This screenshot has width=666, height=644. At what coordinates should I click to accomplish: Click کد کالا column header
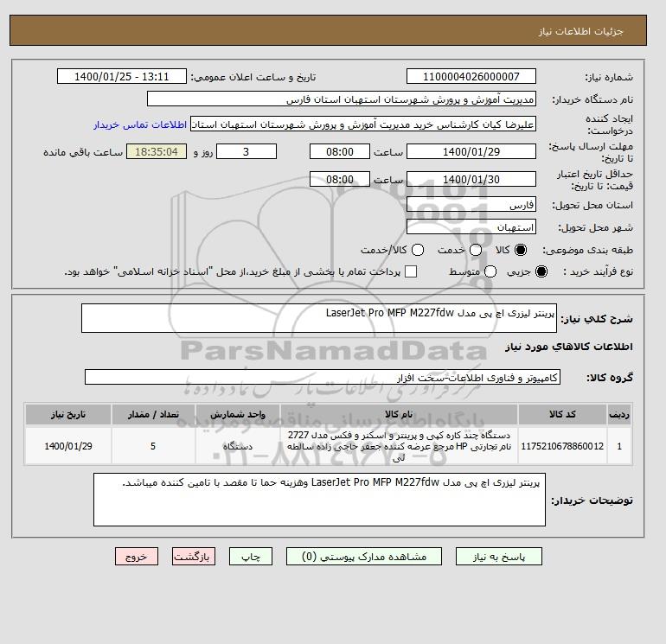(x=562, y=414)
